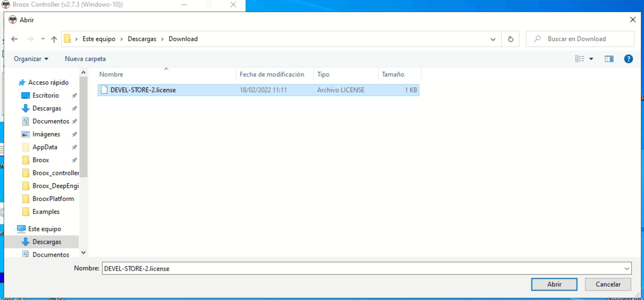Click the Cancelar button
This screenshot has width=644, height=300.
(608, 284)
